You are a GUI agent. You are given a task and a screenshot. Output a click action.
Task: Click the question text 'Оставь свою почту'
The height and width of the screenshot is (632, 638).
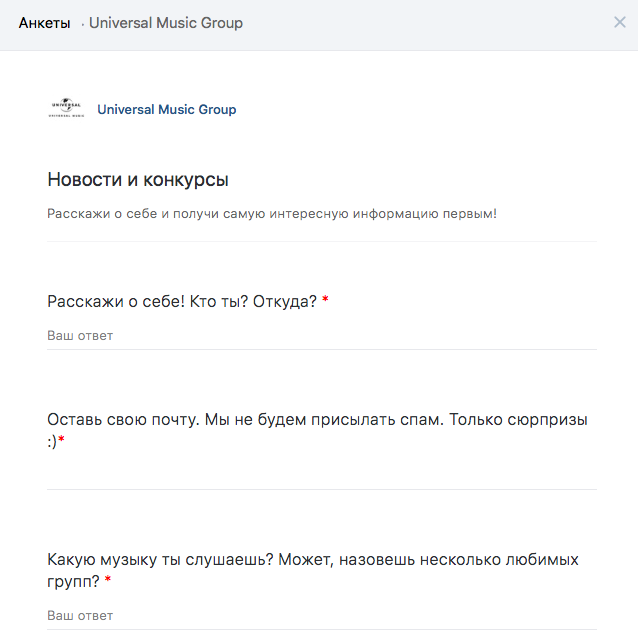click(317, 430)
